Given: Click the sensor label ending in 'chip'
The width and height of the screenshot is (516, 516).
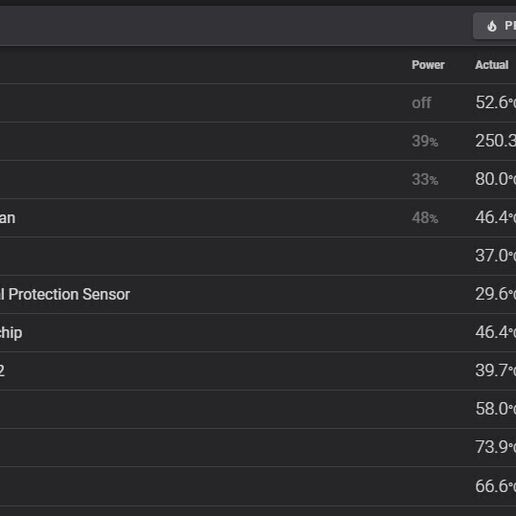Looking at the screenshot, I should pos(11,333).
